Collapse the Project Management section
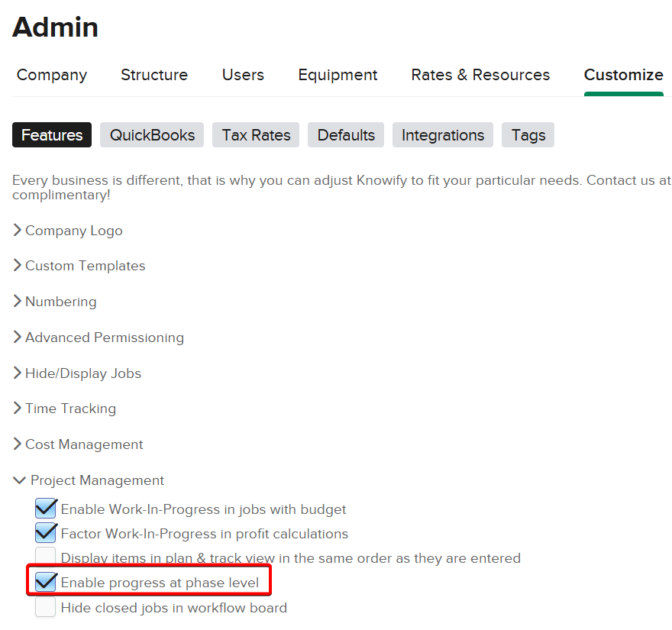 pos(96,480)
